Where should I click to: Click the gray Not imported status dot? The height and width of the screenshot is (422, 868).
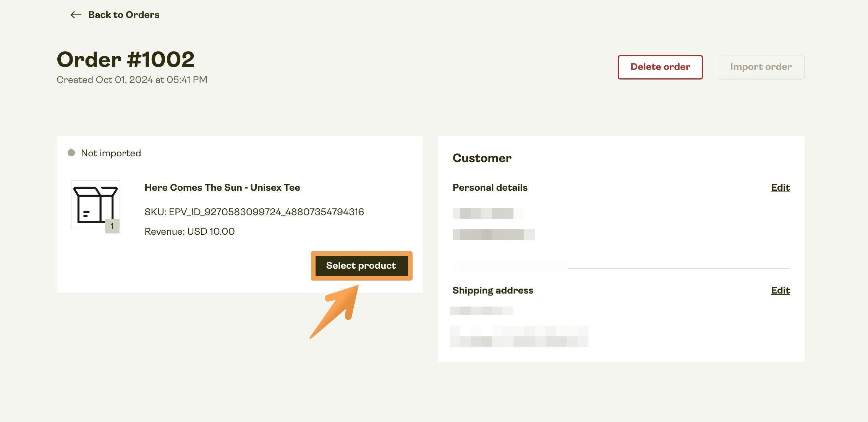tap(71, 153)
